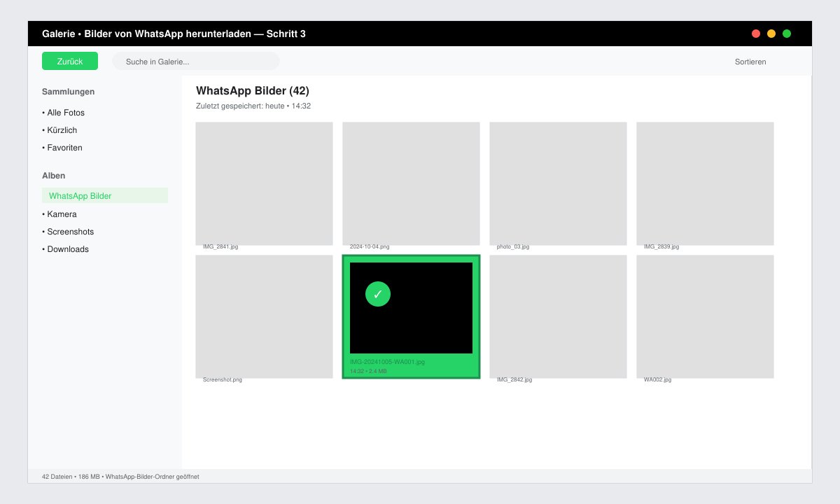Click the green maximize dot
Image resolution: width=840 pixels, height=504 pixels.
pos(787,34)
